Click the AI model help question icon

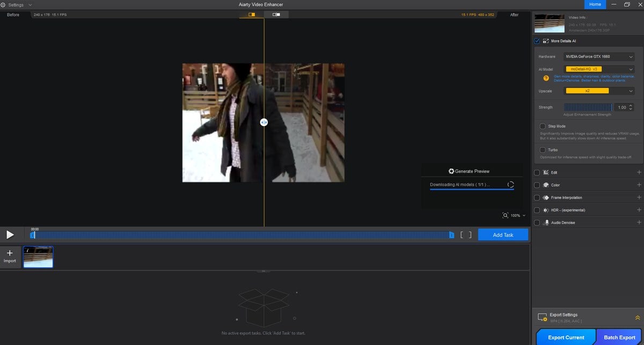click(x=546, y=78)
